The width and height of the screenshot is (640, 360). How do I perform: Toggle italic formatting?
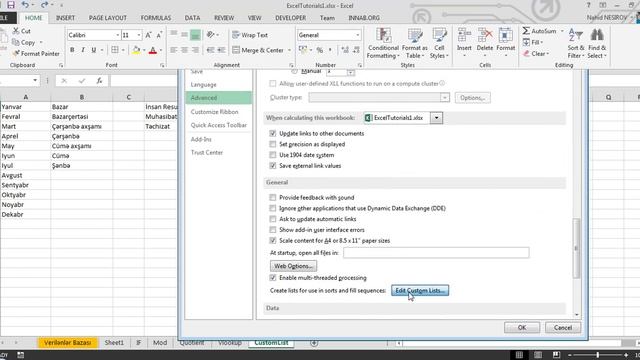[x=83, y=50]
